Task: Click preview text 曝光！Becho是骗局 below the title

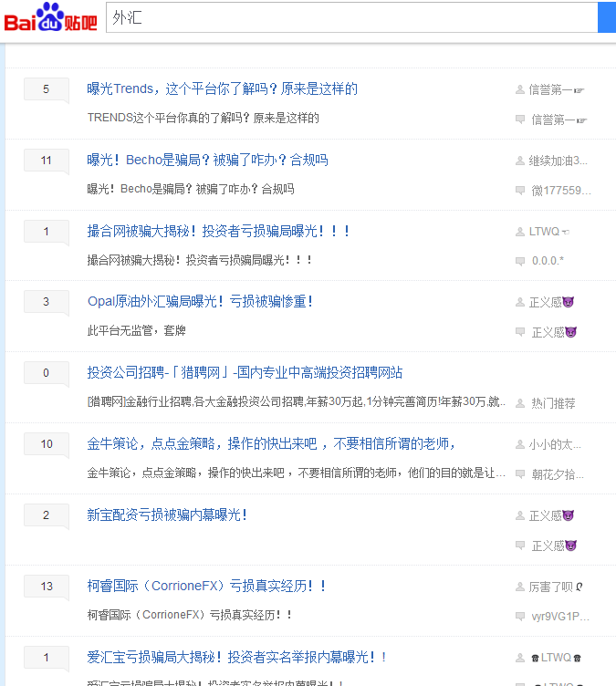Action: pyautogui.click(x=191, y=189)
